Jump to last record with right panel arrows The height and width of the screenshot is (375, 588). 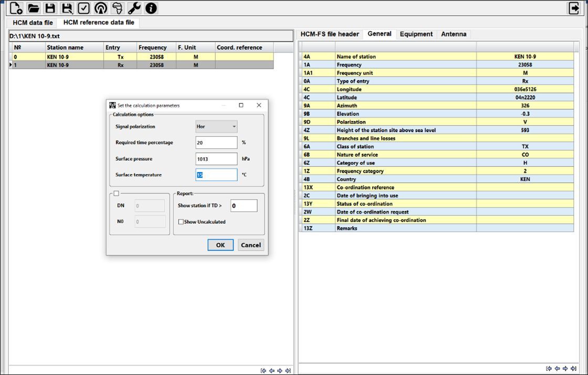(x=573, y=368)
